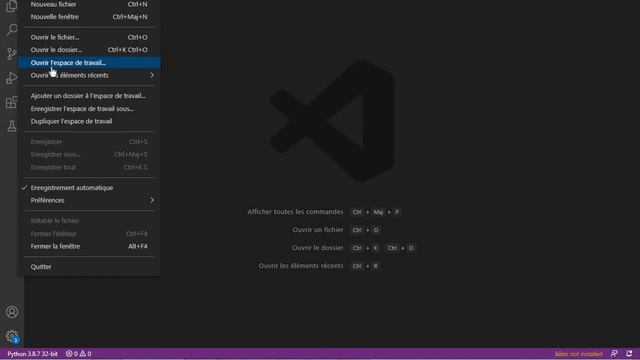Expand the Préférences submenu
The image size is (640, 360).
pos(89,200)
